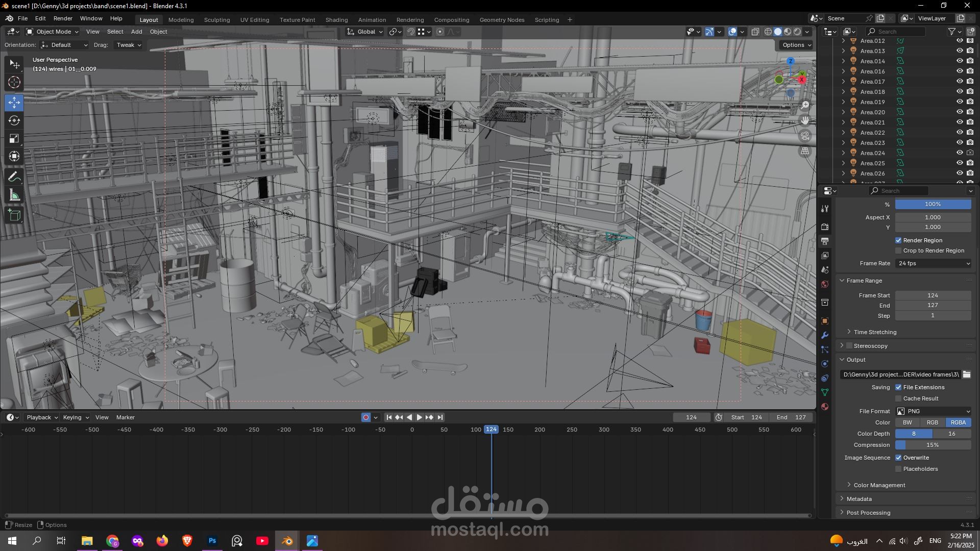Hide Area.016 in the outliner

tap(960, 71)
